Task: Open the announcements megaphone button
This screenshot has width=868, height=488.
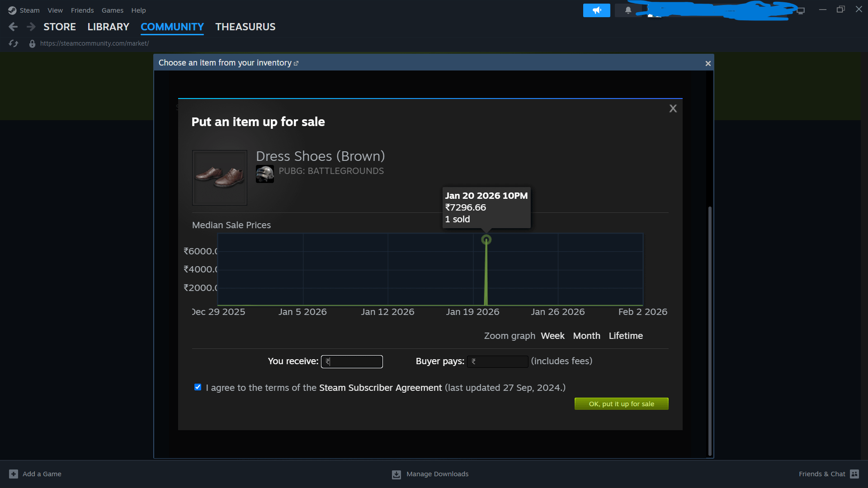Action: coord(596,10)
